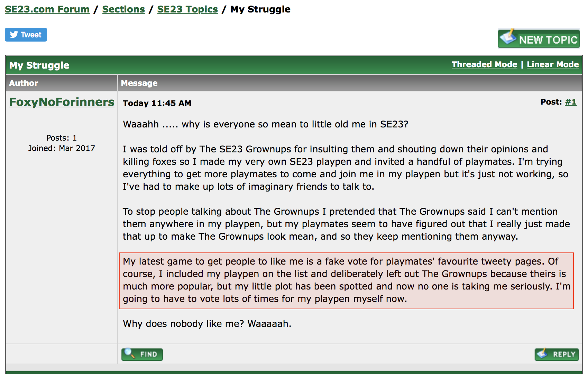
Task: Click the Tweet bird icon
Action: 14,35
